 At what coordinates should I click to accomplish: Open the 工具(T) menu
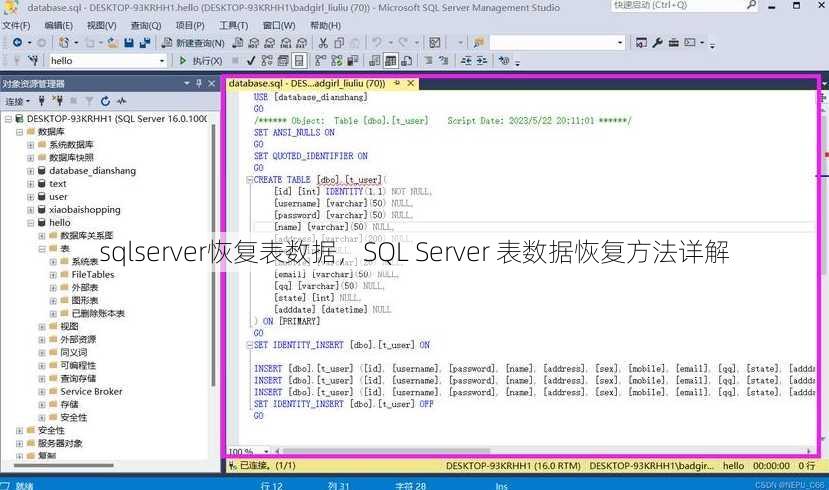233,25
